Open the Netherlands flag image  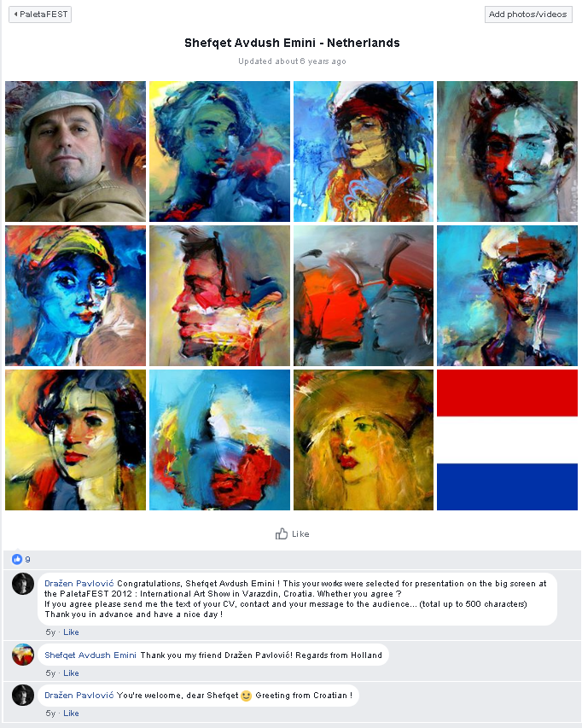pos(507,440)
